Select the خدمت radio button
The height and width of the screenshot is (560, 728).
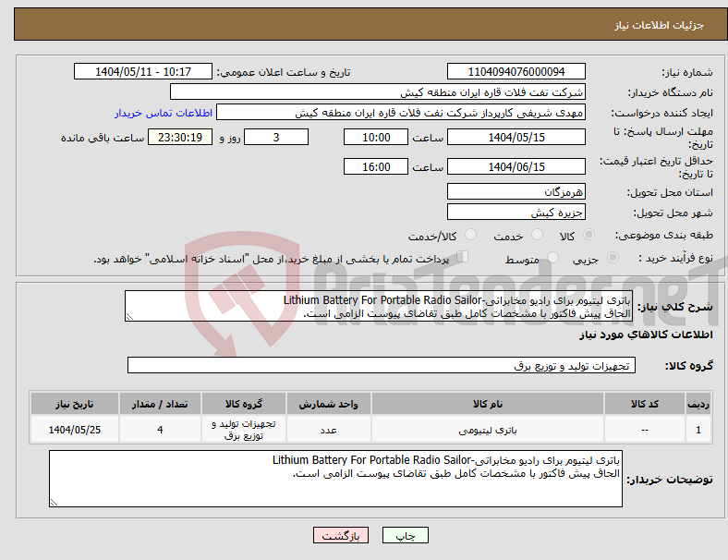coord(537,235)
